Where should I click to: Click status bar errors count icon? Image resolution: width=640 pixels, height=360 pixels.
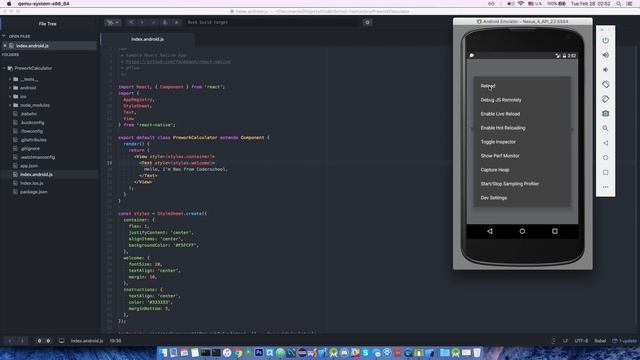pos(40,341)
